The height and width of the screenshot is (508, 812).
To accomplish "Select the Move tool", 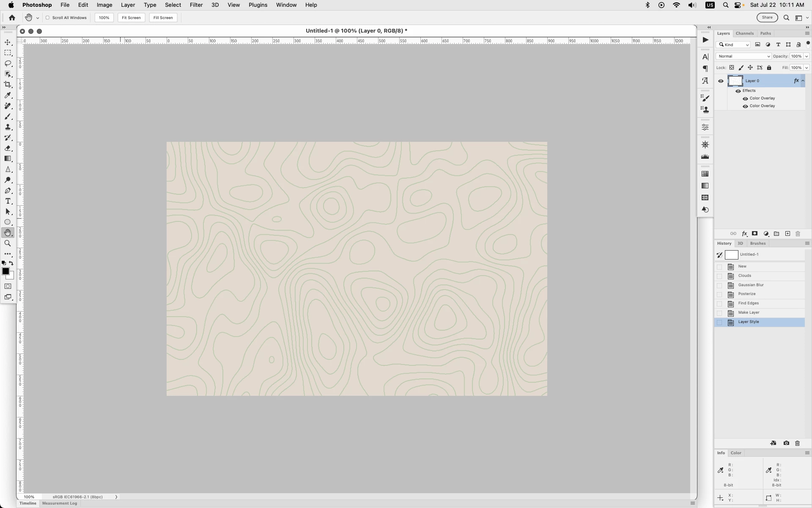I will pos(8,42).
